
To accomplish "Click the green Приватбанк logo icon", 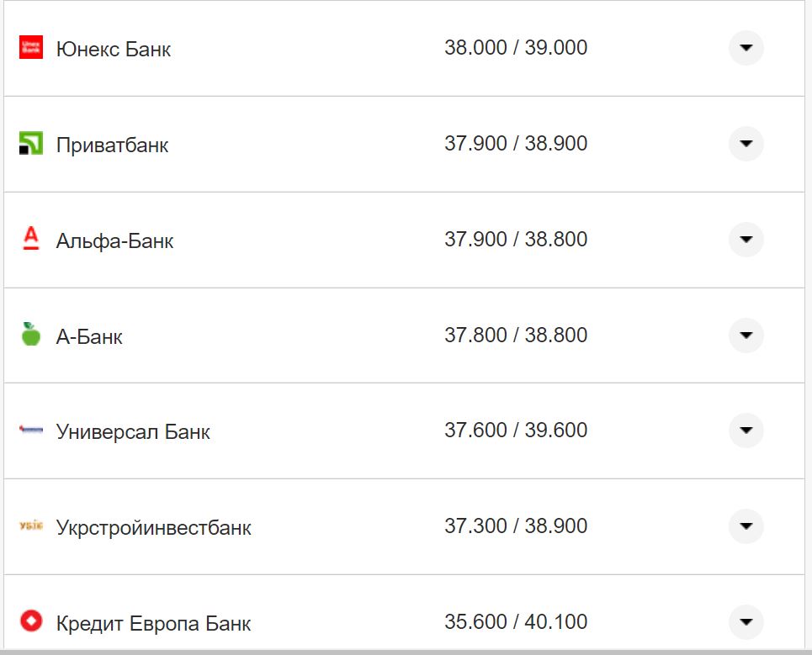I will point(31,144).
